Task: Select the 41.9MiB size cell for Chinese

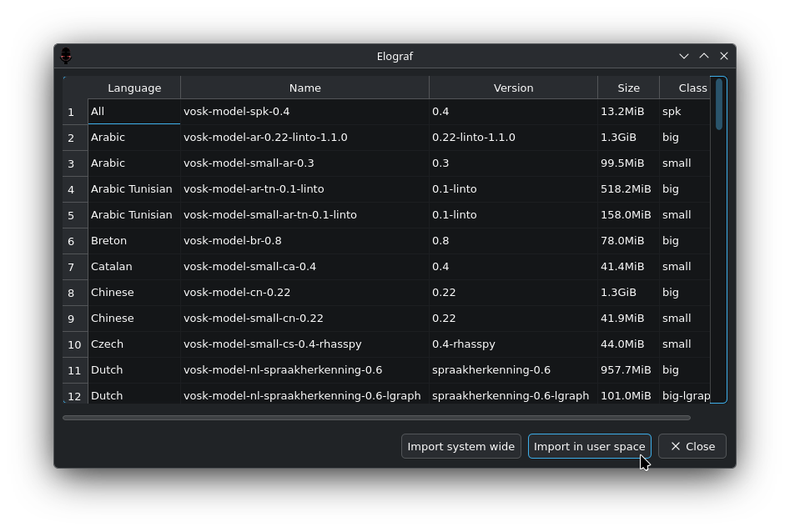Action: pos(629,319)
